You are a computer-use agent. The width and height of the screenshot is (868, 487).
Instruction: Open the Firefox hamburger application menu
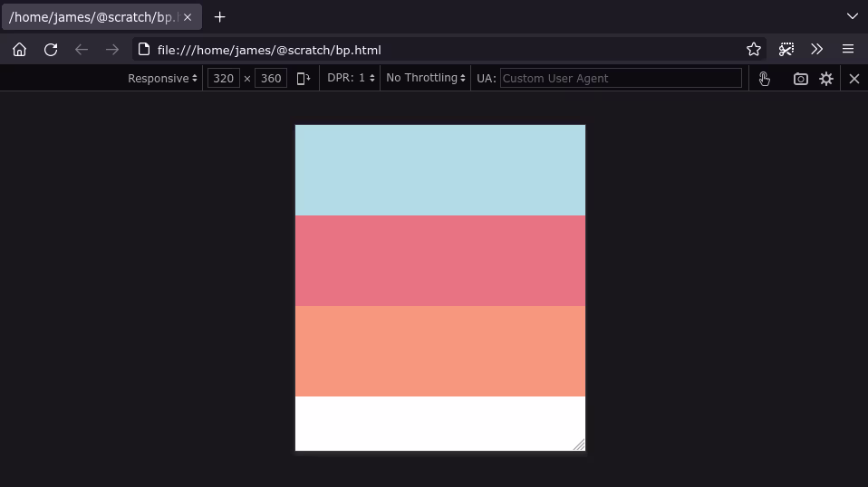tap(848, 50)
